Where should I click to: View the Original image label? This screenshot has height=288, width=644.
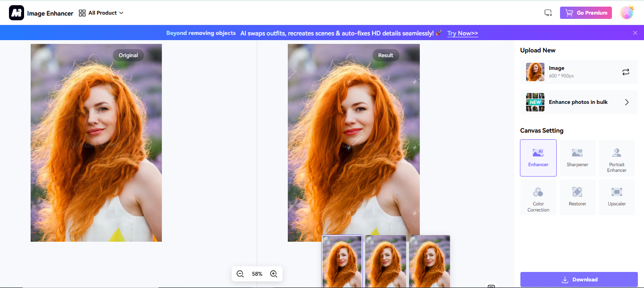coord(128,55)
